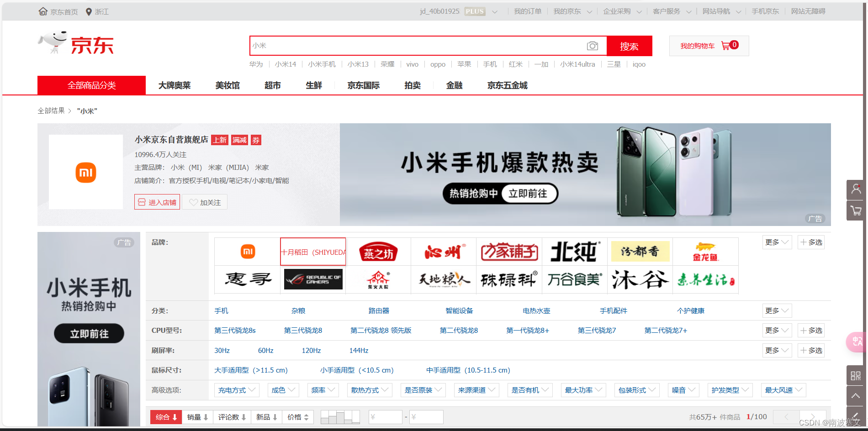
Task: Click the back-to-top arrow in right sidebar
Action: point(856,396)
